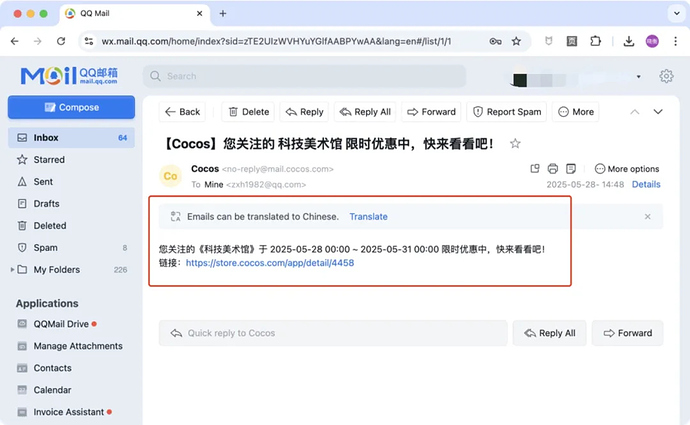Print this email
The image size is (690, 425).
pos(553,169)
